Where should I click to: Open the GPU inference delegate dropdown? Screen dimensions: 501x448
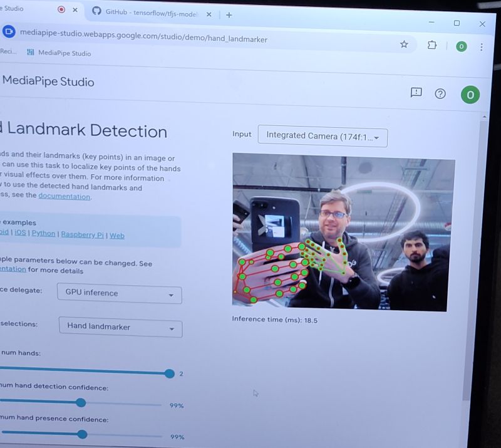tap(120, 293)
